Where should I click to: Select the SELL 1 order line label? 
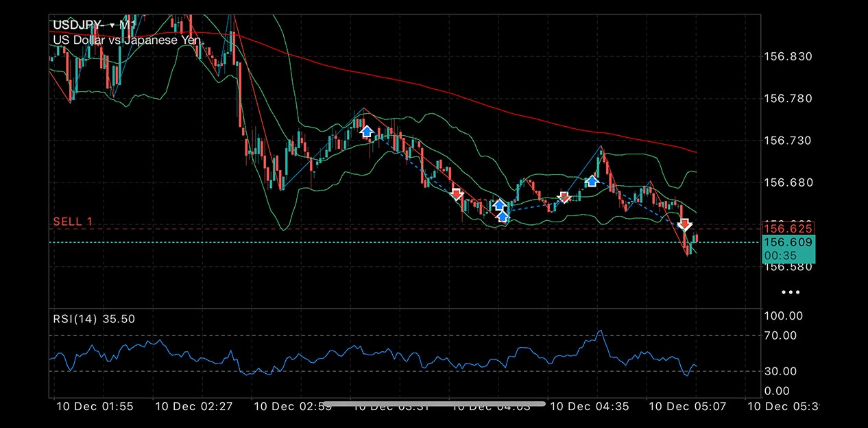point(73,222)
